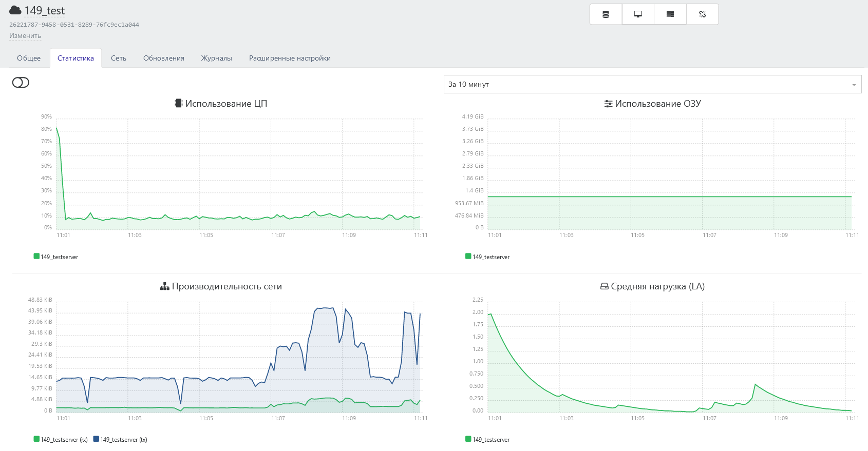Click the Изменить link
The image size is (868, 451).
(25, 35)
